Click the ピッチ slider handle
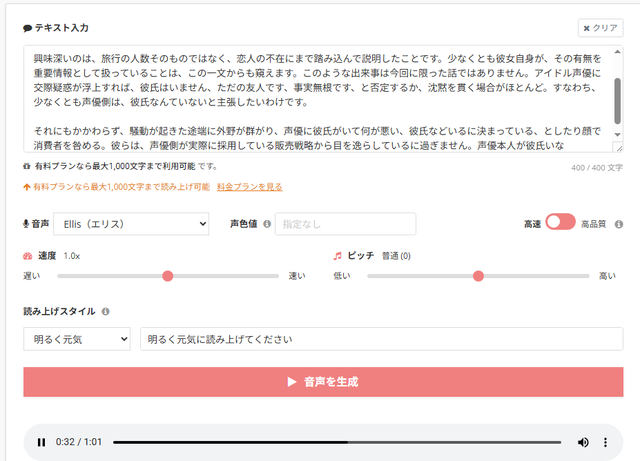 click(478, 276)
